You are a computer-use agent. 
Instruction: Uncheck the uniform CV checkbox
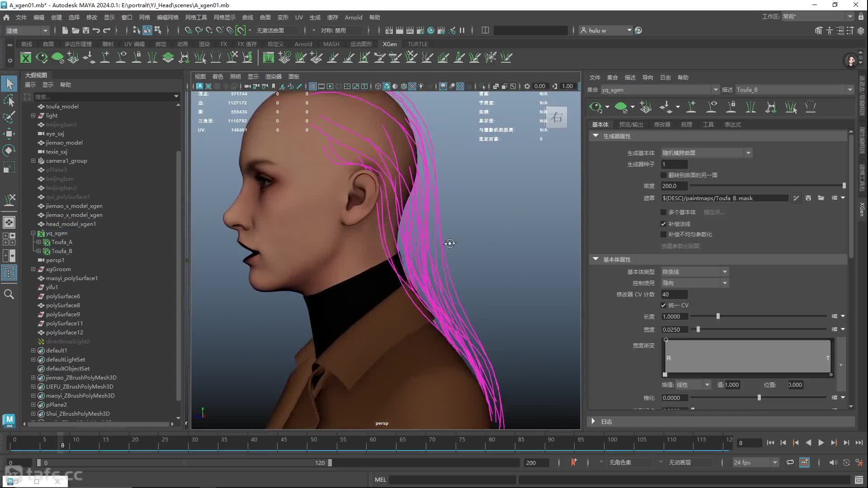(x=663, y=305)
